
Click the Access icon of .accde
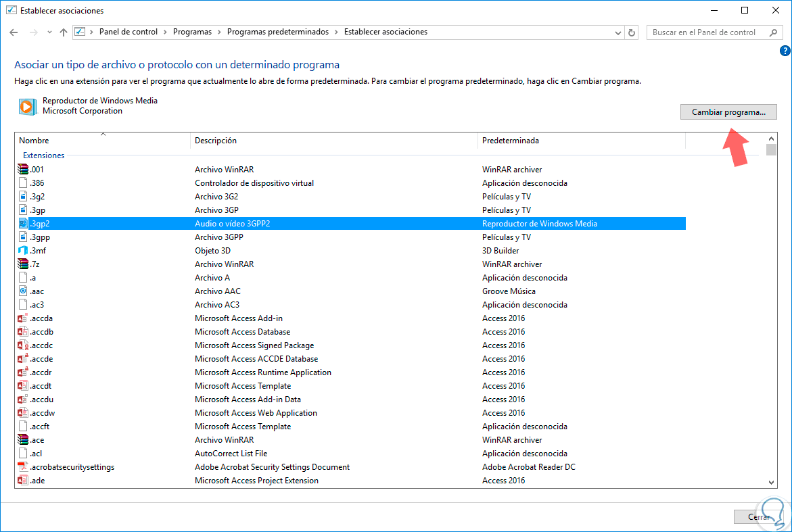pyautogui.click(x=23, y=359)
